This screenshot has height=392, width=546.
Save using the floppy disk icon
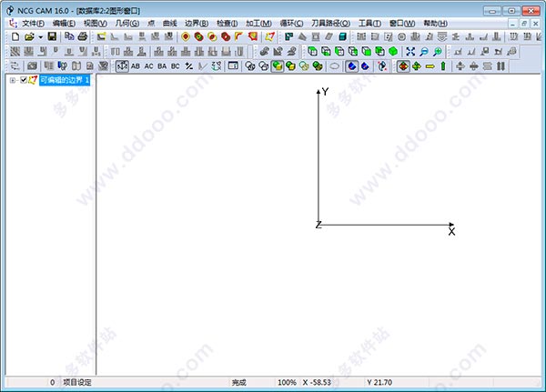52,36
